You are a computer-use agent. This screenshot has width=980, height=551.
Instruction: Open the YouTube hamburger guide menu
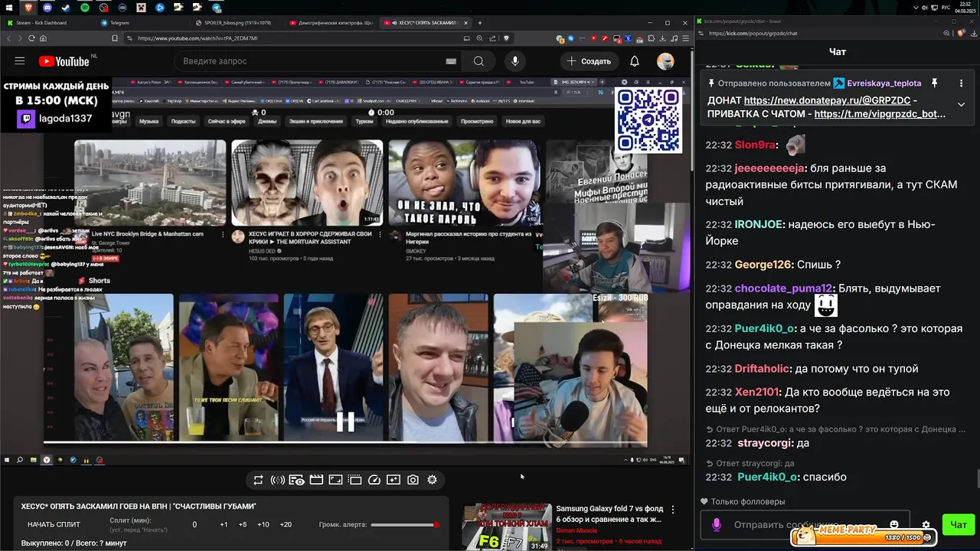(x=20, y=61)
